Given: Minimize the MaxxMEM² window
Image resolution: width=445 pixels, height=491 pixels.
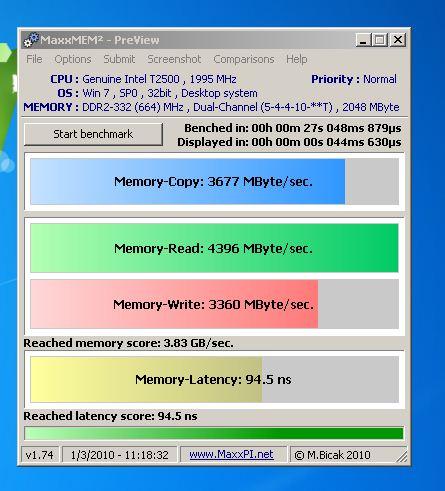Looking at the screenshot, I should tap(363, 40).
